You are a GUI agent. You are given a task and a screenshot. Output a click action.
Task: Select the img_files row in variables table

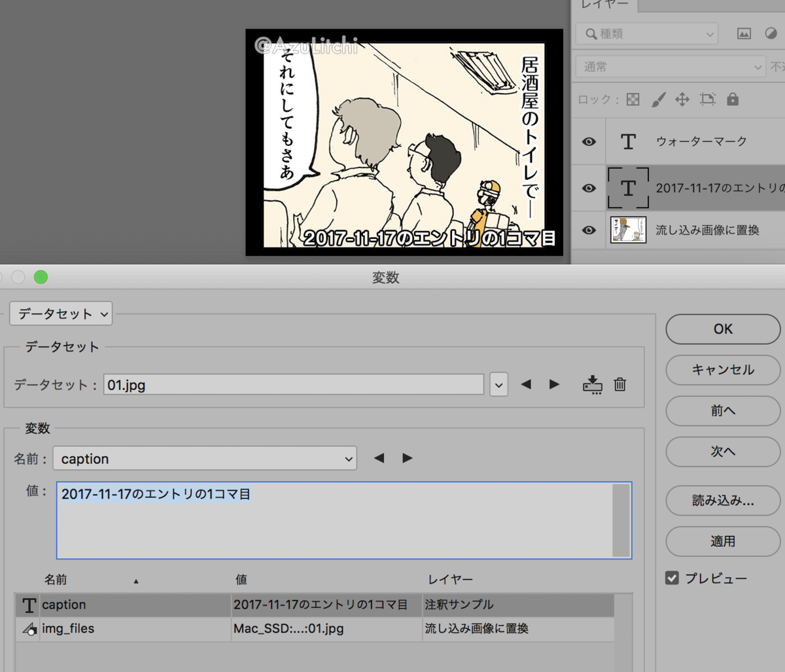(315, 629)
